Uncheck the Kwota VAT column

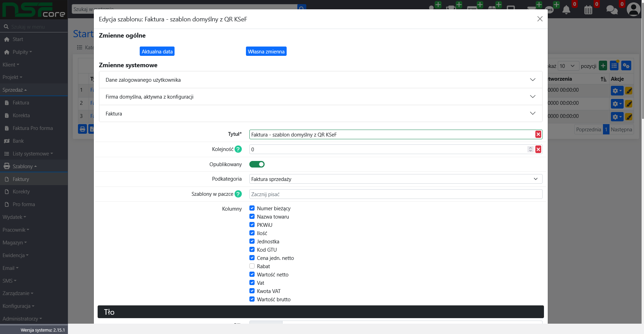pos(252,291)
